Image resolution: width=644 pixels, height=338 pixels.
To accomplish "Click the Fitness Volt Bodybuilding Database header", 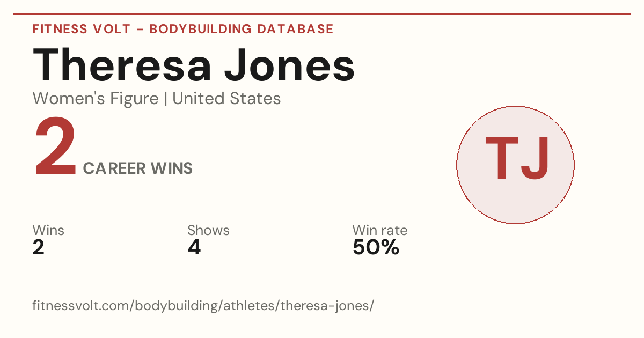I will pyautogui.click(x=183, y=29).
